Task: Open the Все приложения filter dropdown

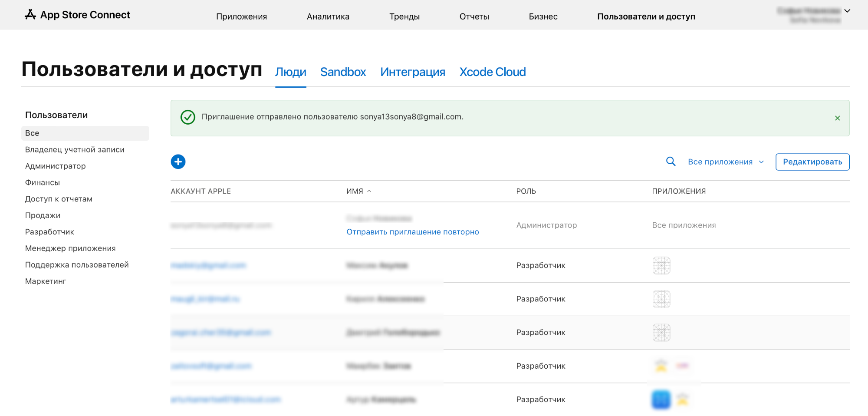Action: [726, 162]
